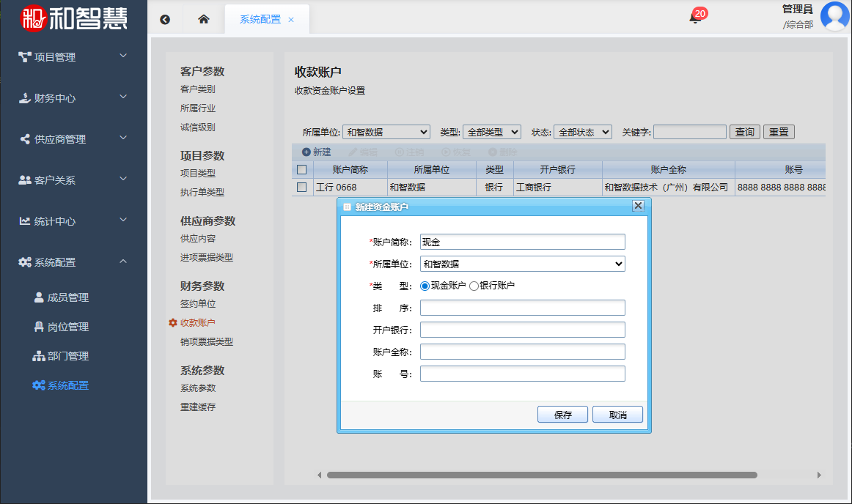
Task: Click the 账户全称 input field
Action: [523, 352]
